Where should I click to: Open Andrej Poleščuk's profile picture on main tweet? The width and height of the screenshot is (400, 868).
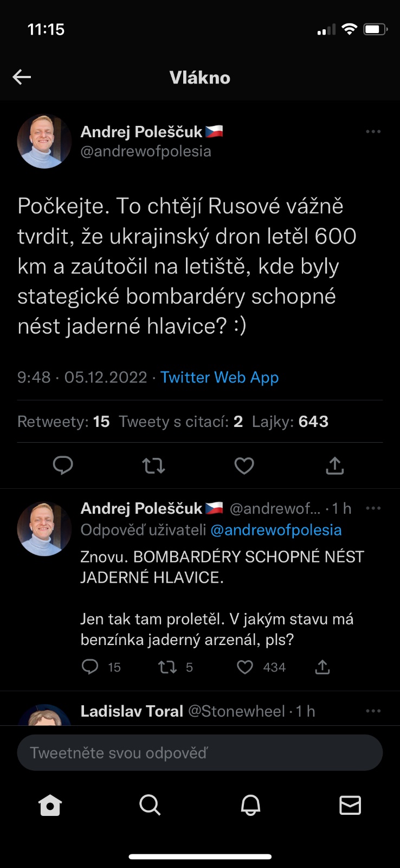click(x=44, y=142)
